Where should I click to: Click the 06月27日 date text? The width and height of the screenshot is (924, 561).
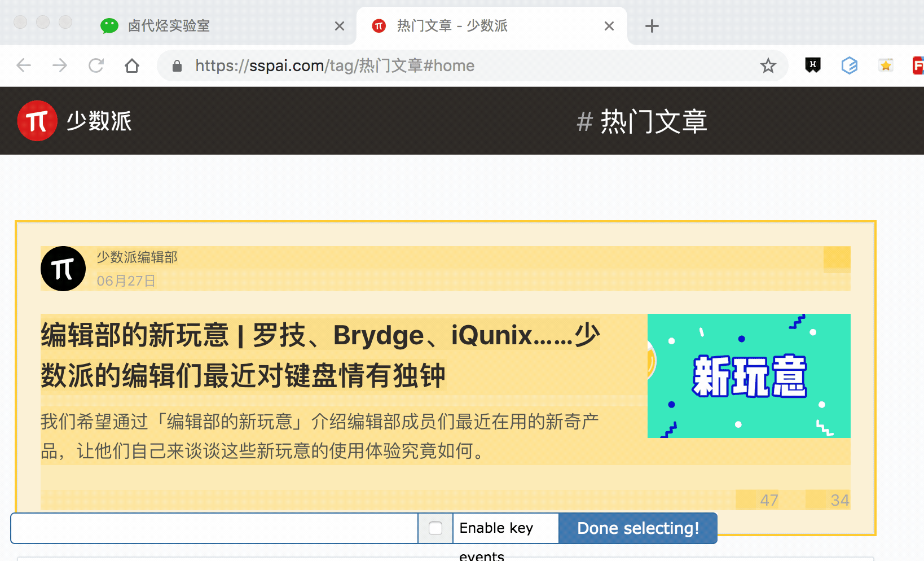tap(126, 281)
